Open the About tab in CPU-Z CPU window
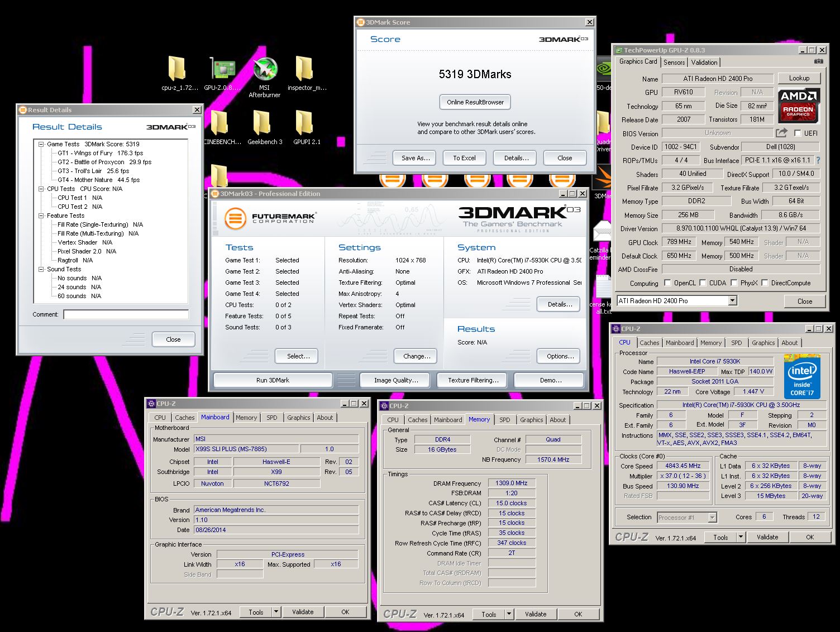 click(789, 343)
